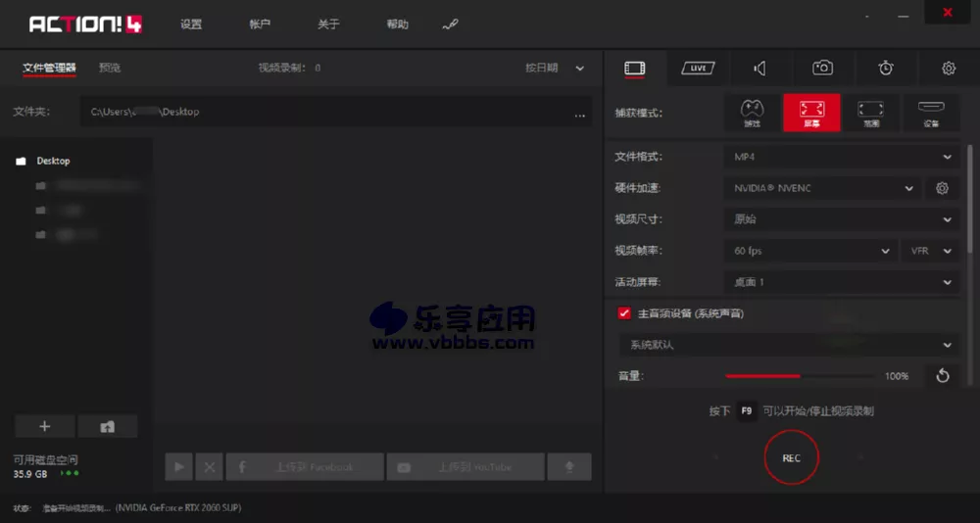The width and height of the screenshot is (980, 523).
Task: Toggle the 主音频设备 checkbox
Action: 623,313
